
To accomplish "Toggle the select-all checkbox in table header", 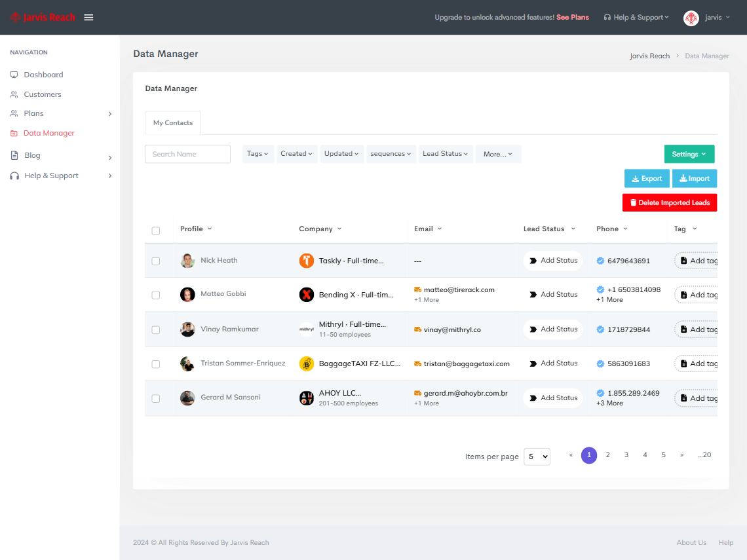I will 156,231.
